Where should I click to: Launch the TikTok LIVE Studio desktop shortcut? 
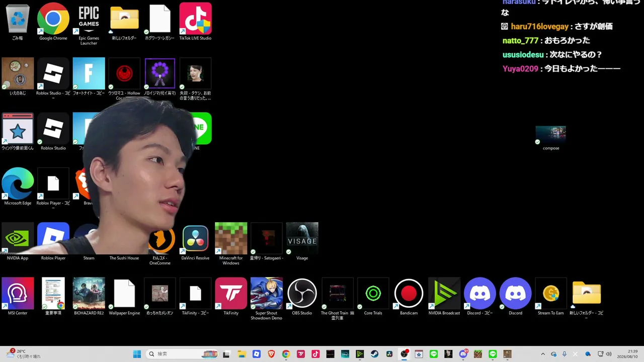[195, 22]
